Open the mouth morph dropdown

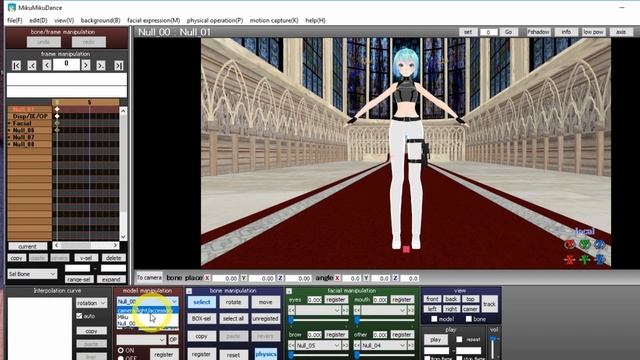(384, 311)
